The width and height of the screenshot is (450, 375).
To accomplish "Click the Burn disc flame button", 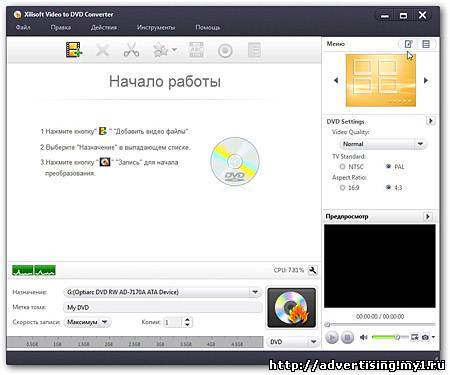I will pyautogui.click(x=292, y=308).
